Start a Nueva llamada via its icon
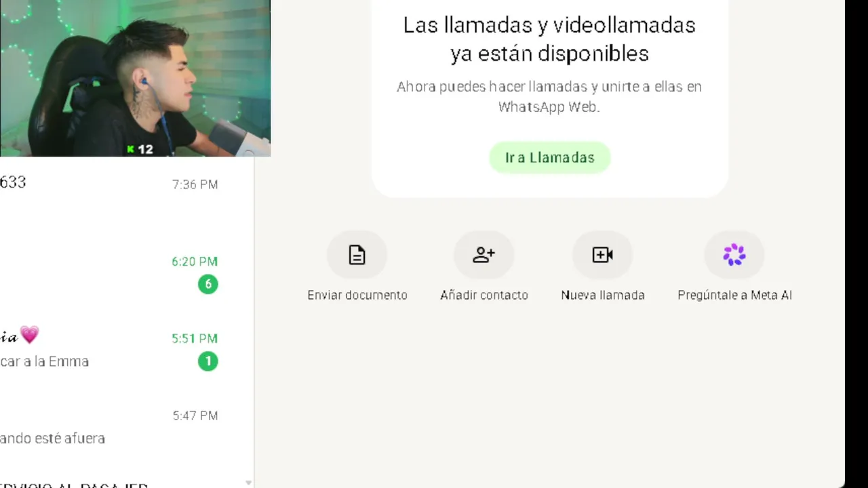The image size is (868, 488). pyautogui.click(x=602, y=255)
